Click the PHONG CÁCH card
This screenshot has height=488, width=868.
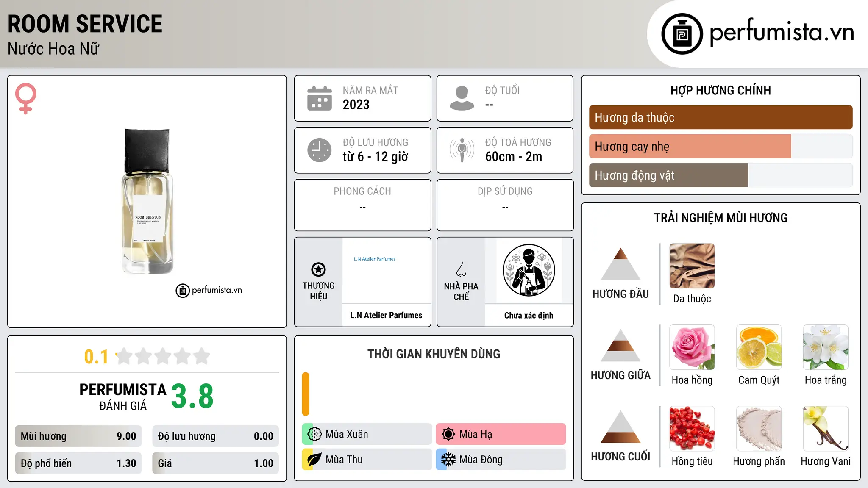[363, 205]
